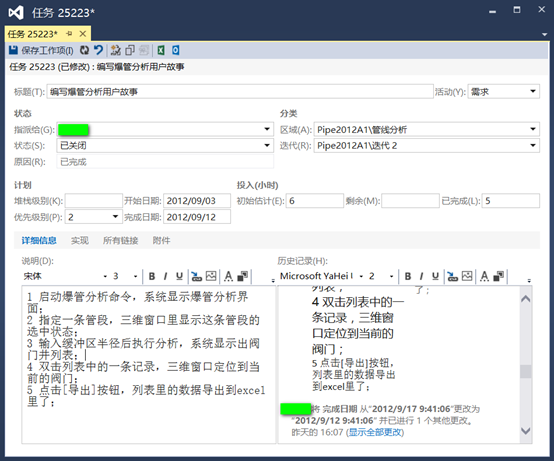
Task: Switch to the 附件 tab
Action: pos(161,241)
